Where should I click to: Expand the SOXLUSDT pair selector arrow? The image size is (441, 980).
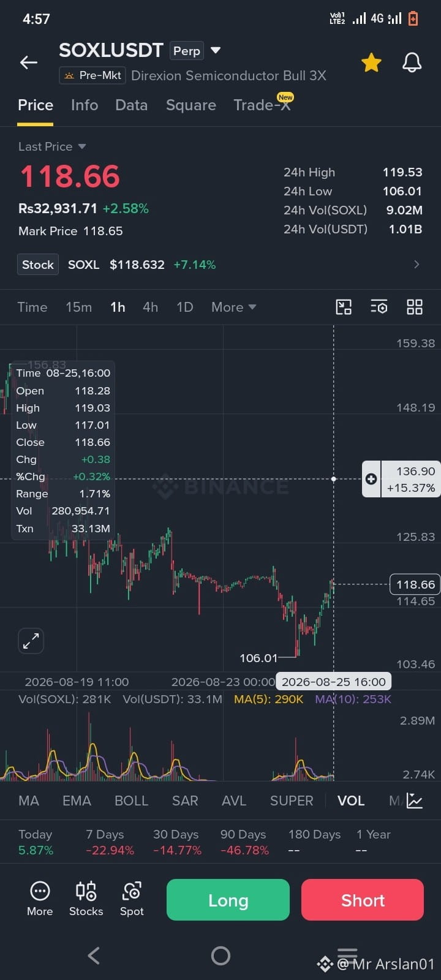pyautogui.click(x=216, y=50)
